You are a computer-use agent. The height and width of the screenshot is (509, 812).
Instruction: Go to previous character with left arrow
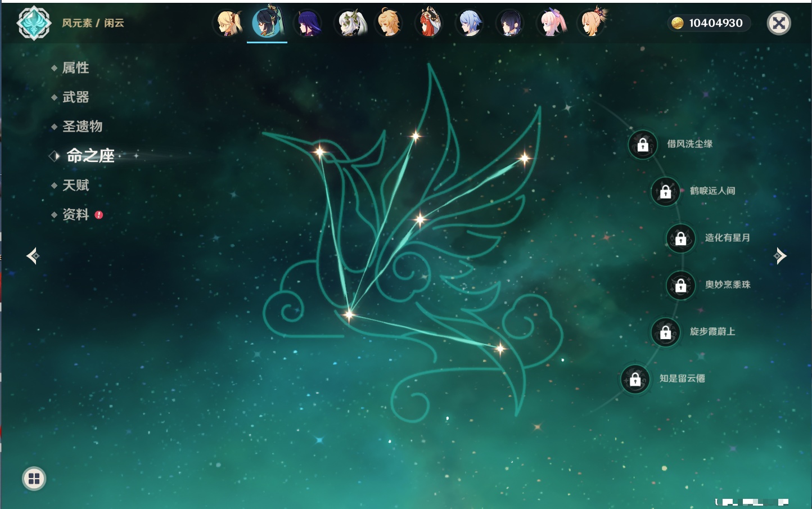coord(33,256)
